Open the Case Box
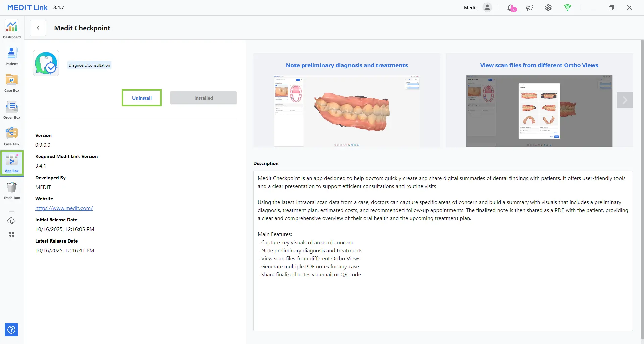 click(12, 83)
